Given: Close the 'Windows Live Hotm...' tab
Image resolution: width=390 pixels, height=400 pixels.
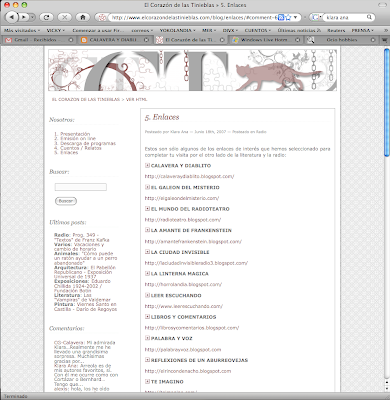Looking at the screenshot, I should (x=297, y=40).
